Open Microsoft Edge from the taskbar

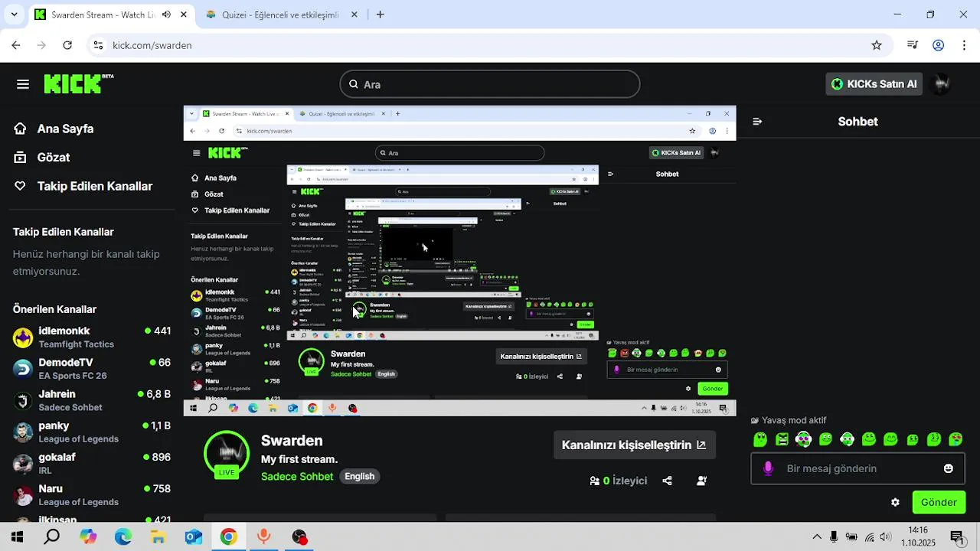coord(123,537)
